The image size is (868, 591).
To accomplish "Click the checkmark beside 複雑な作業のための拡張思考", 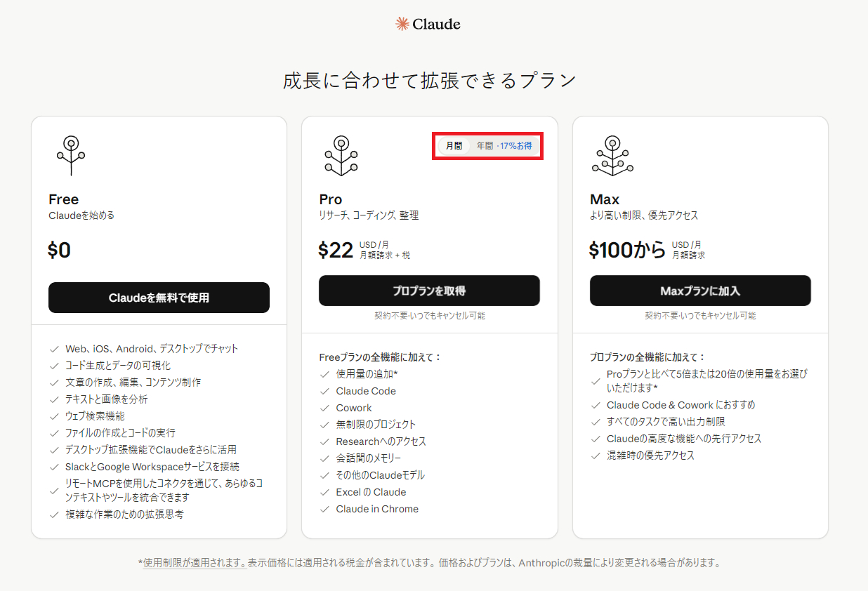I will pos(54,514).
